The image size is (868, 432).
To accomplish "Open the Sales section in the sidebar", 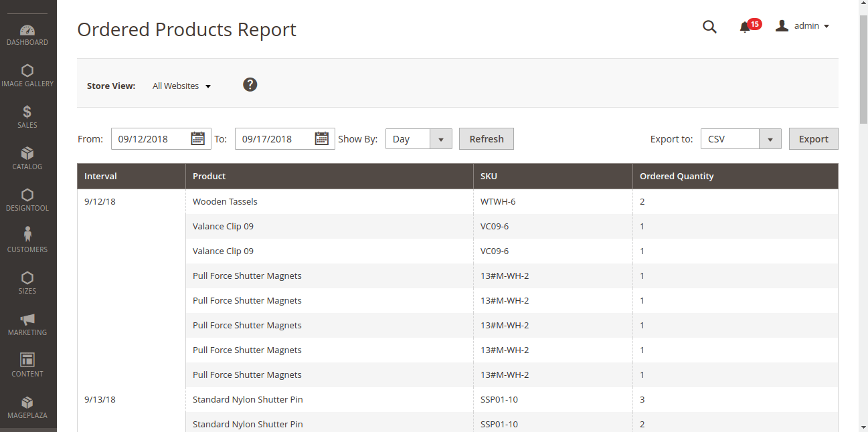I will pyautogui.click(x=27, y=115).
